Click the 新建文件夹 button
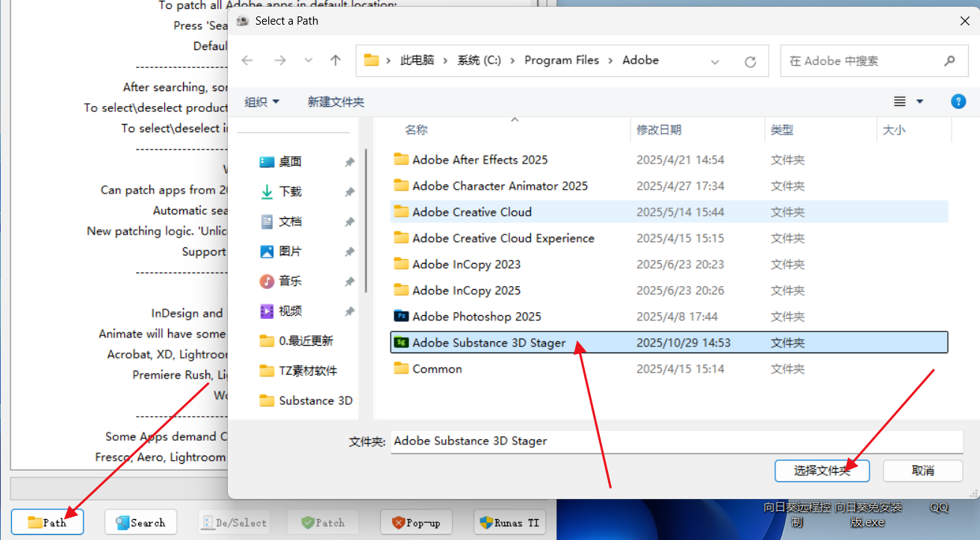The width and height of the screenshot is (980, 540). coord(336,102)
